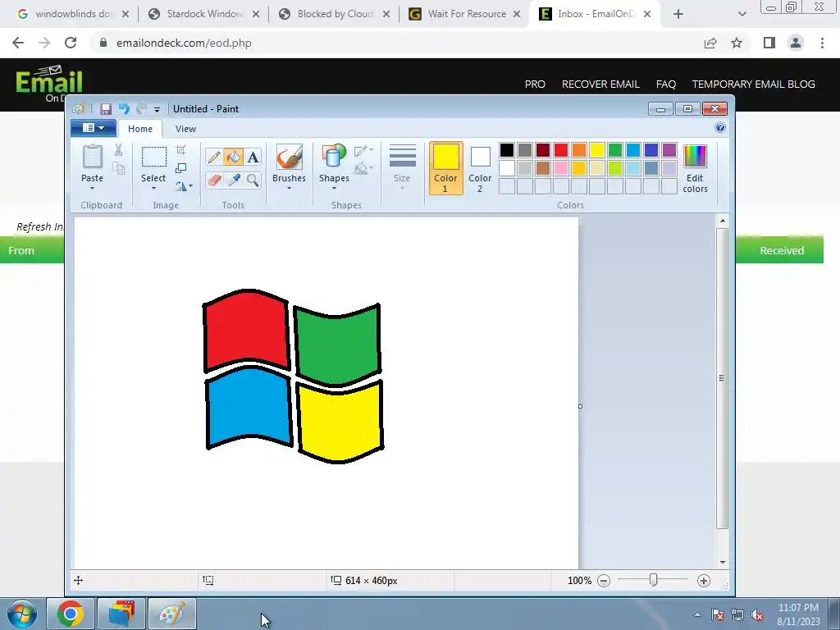Open Chrome from the taskbar
This screenshot has width=840, height=630.
pyautogui.click(x=71, y=614)
